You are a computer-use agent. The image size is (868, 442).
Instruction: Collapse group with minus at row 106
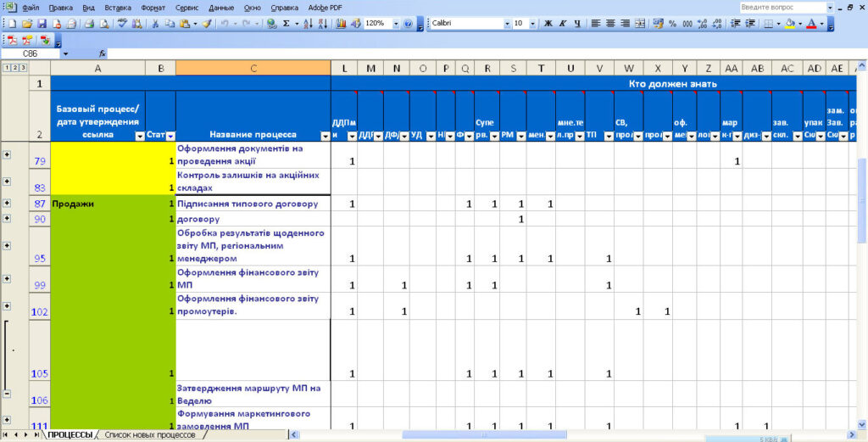coord(7,394)
